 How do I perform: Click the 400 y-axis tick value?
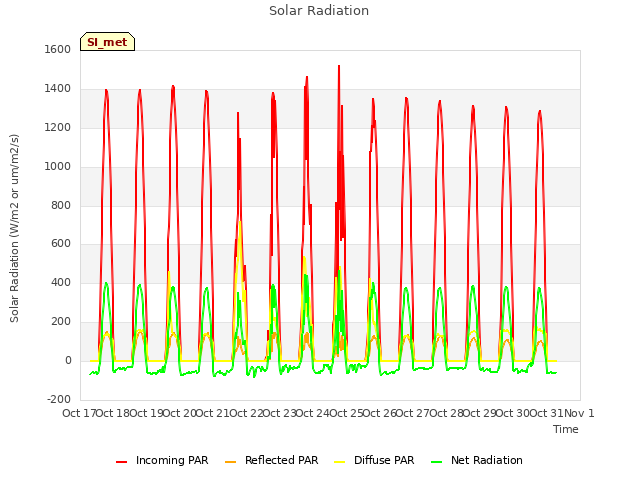(x=61, y=282)
